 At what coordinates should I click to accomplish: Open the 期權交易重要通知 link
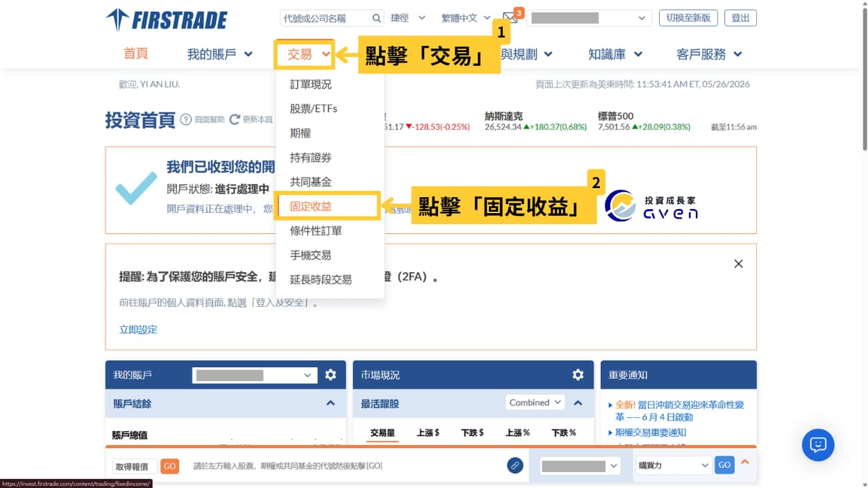(651, 432)
